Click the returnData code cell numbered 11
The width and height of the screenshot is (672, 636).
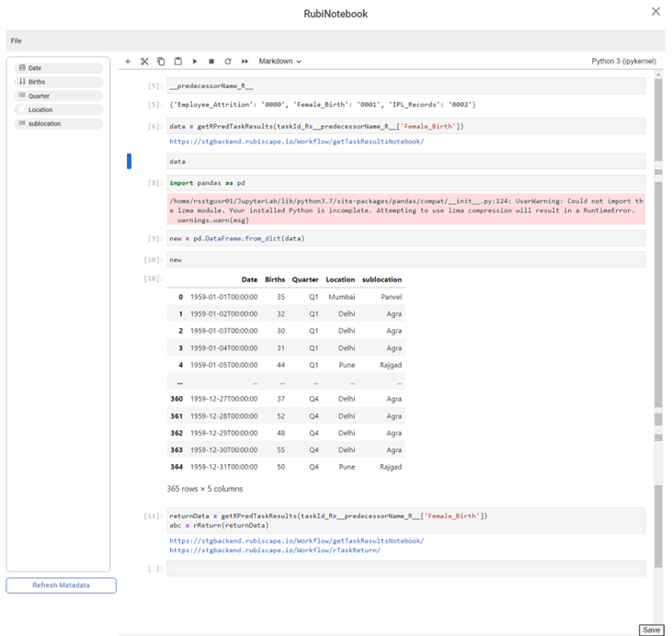click(405, 521)
